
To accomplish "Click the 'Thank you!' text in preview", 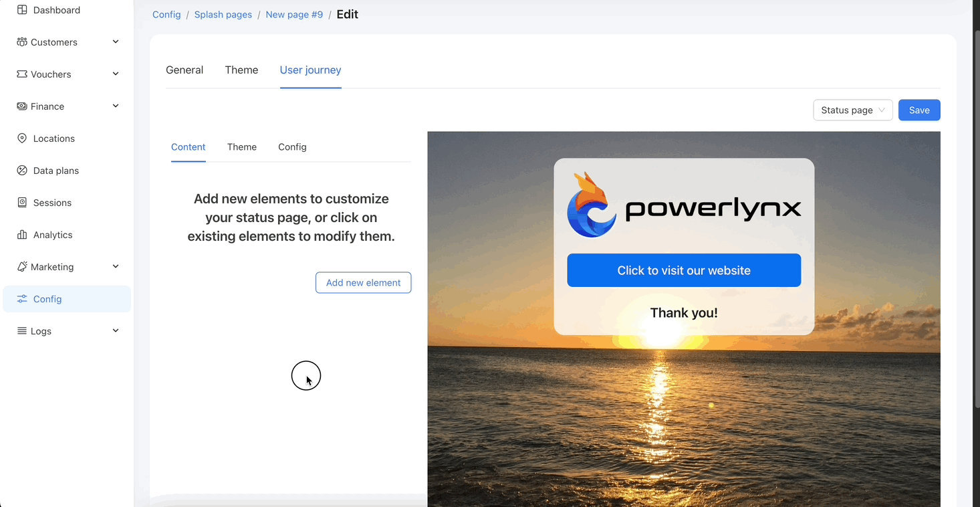I will pyautogui.click(x=684, y=313).
